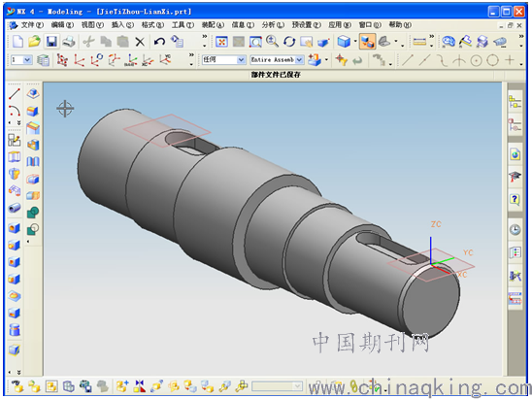The width and height of the screenshot is (532, 399).
Task: Select the Sketch tool in left toolbar
Action: pyautogui.click(x=15, y=140)
